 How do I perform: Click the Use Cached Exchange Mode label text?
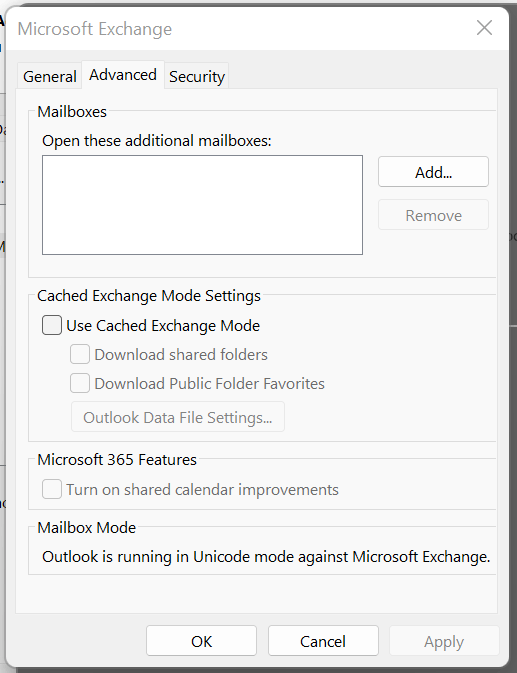[x=163, y=325]
